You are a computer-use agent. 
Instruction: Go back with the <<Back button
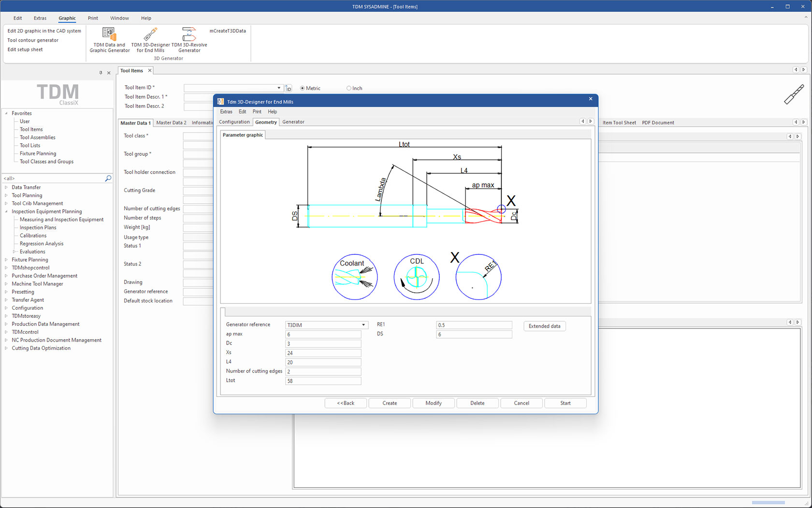click(x=346, y=403)
